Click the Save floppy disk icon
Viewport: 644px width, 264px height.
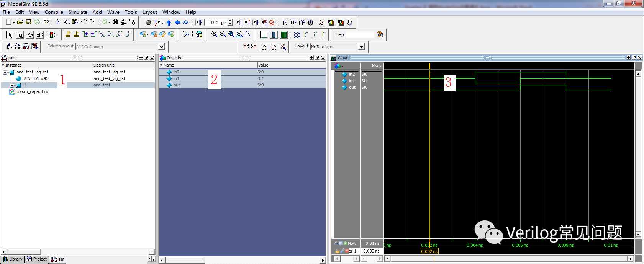[29, 22]
